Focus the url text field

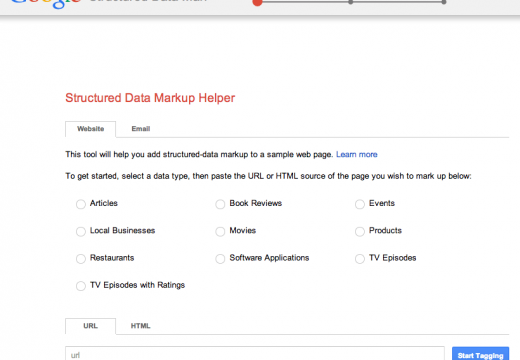point(255,353)
